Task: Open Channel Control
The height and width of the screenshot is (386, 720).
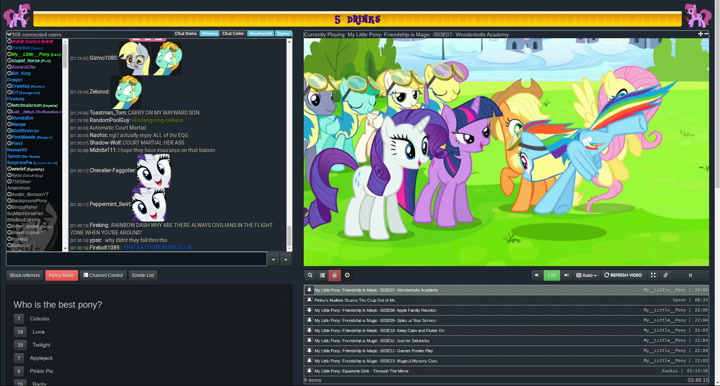Action: pos(103,275)
